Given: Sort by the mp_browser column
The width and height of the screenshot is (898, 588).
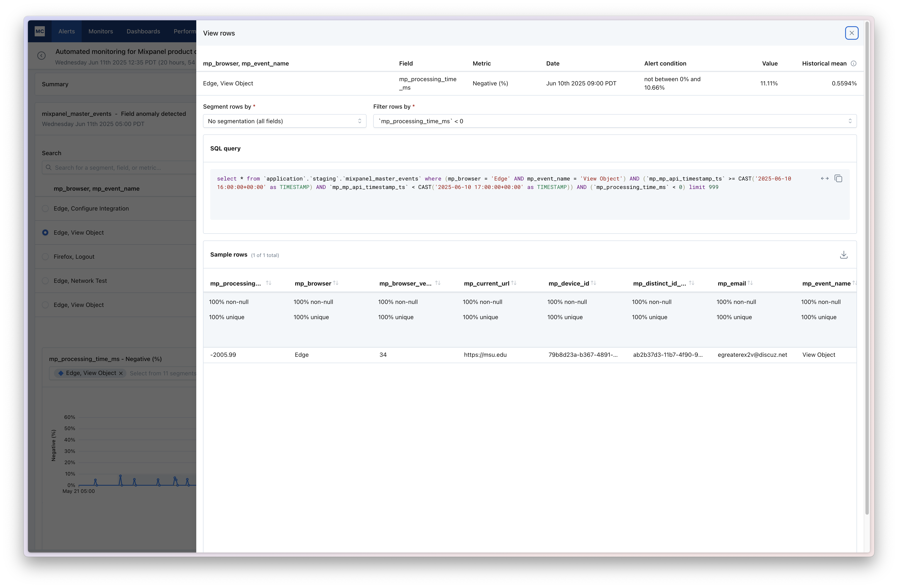Looking at the screenshot, I should click(x=335, y=283).
